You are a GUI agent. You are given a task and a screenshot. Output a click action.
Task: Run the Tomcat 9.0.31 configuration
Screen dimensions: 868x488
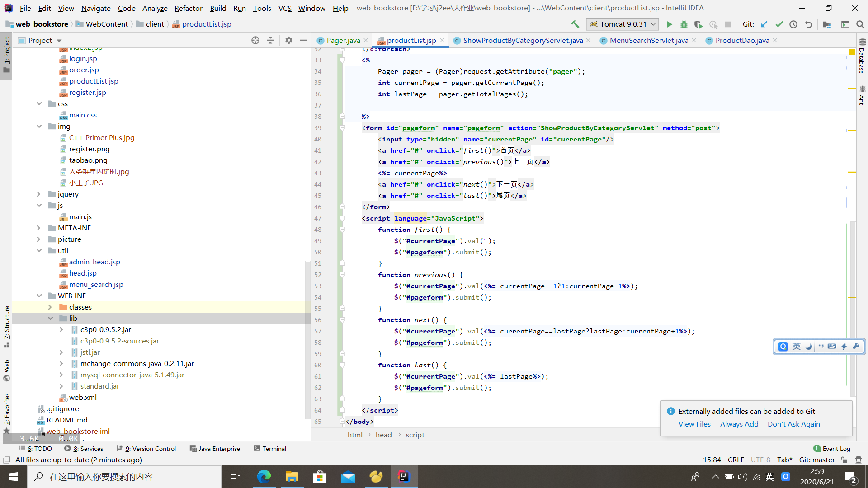669,24
